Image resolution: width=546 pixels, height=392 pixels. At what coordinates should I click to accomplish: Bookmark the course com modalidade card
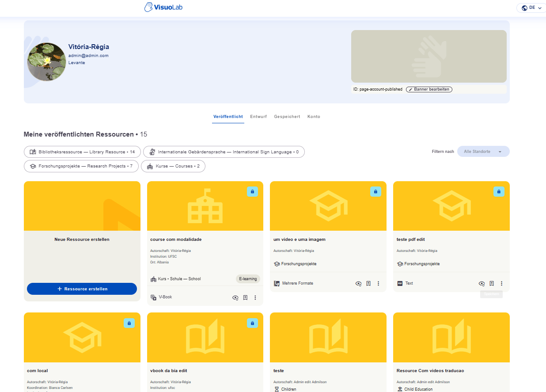[245, 297]
